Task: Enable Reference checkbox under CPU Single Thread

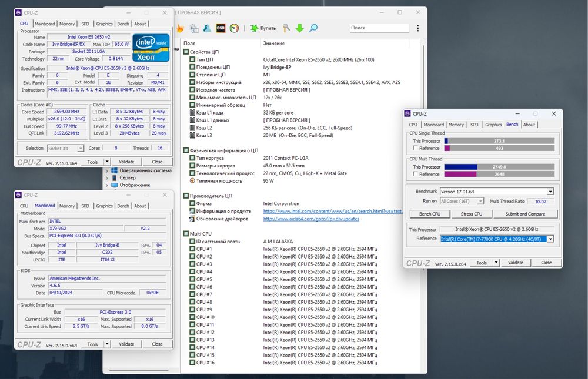Action: point(415,148)
